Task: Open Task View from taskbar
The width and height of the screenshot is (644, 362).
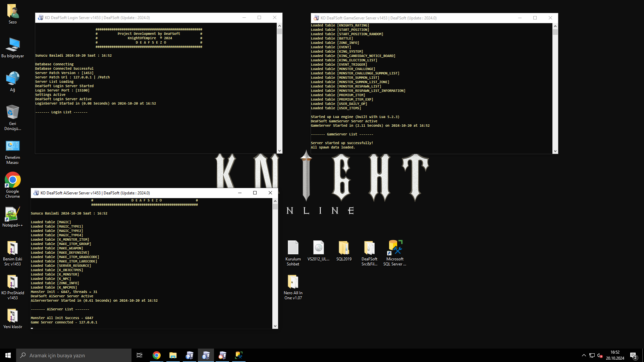Action: click(x=140, y=355)
